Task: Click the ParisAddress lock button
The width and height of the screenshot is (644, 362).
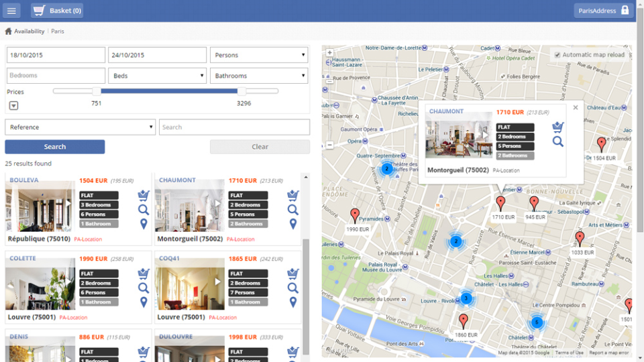Action: [x=603, y=11]
